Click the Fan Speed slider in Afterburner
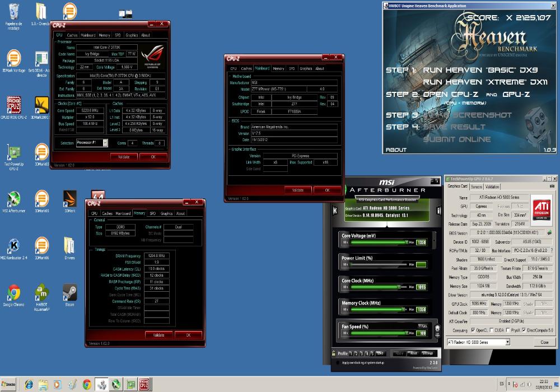 click(x=379, y=333)
